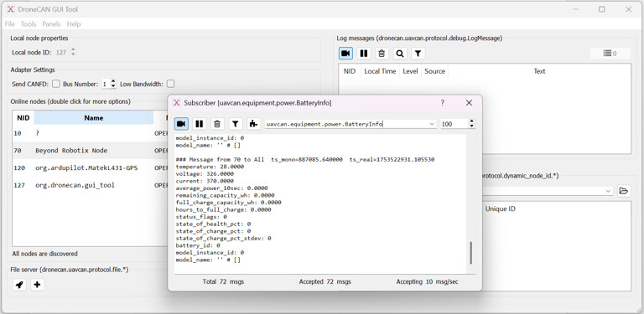Viewport: 644px width, 314px height.
Task: Open the File menu
Action: (x=10, y=24)
